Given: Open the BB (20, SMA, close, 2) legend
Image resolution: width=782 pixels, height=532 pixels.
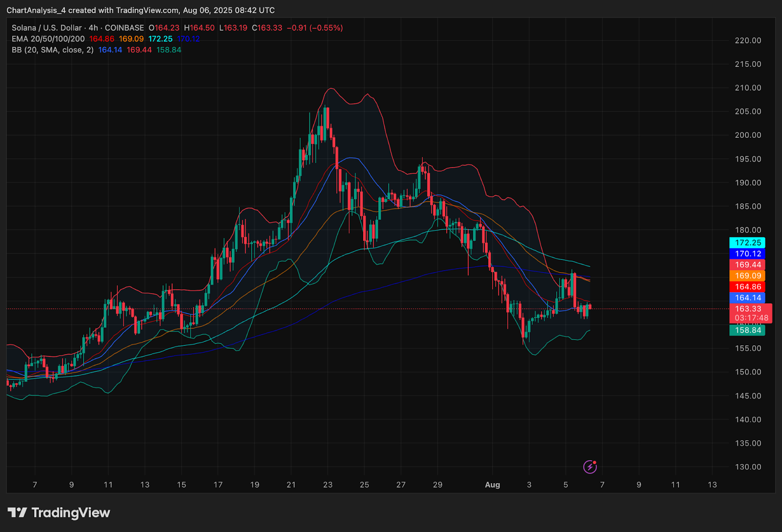Looking at the screenshot, I should [52, 50].
